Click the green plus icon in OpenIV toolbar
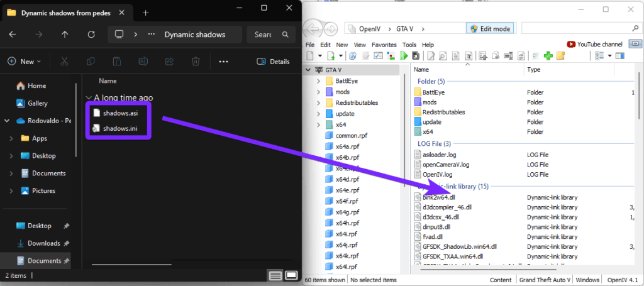The image size is (644, 286). coord(548,55)
